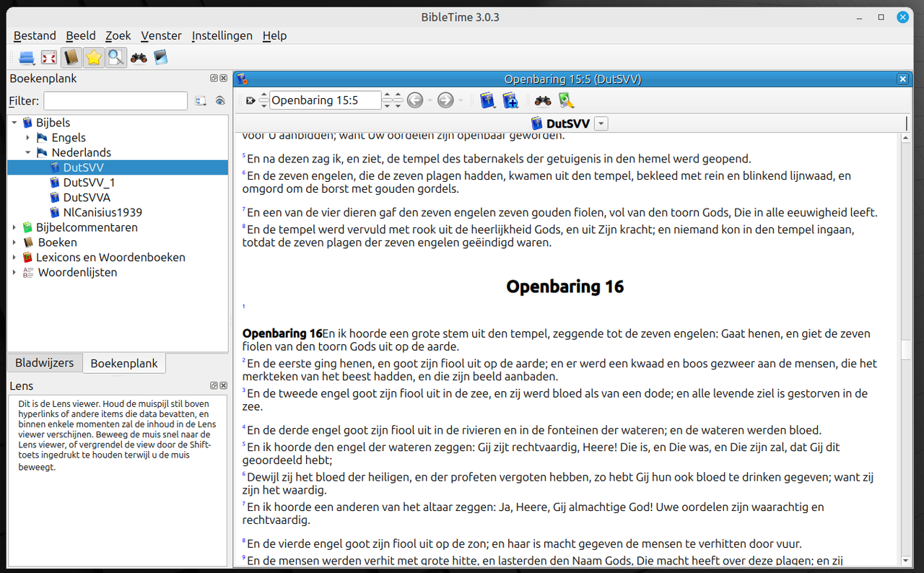
Task: Expand the Lexicons en Woordenboeken section
Action: 13,257
